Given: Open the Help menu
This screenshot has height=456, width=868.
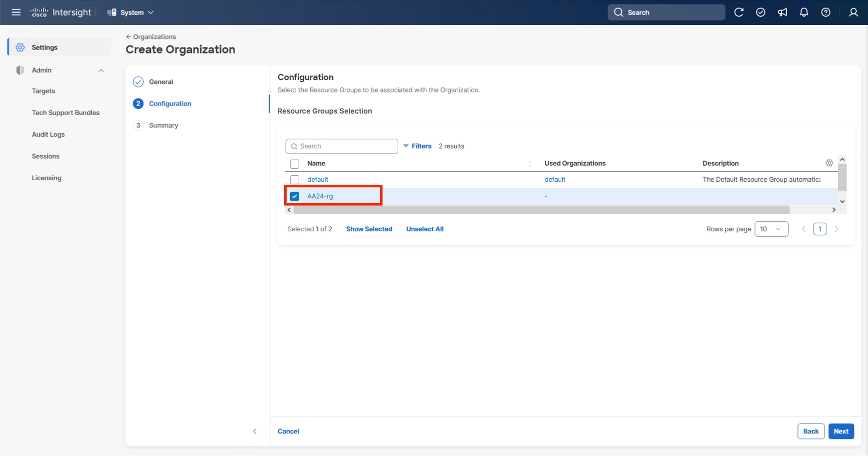Looking at the screenshot, I should [826, 12].
